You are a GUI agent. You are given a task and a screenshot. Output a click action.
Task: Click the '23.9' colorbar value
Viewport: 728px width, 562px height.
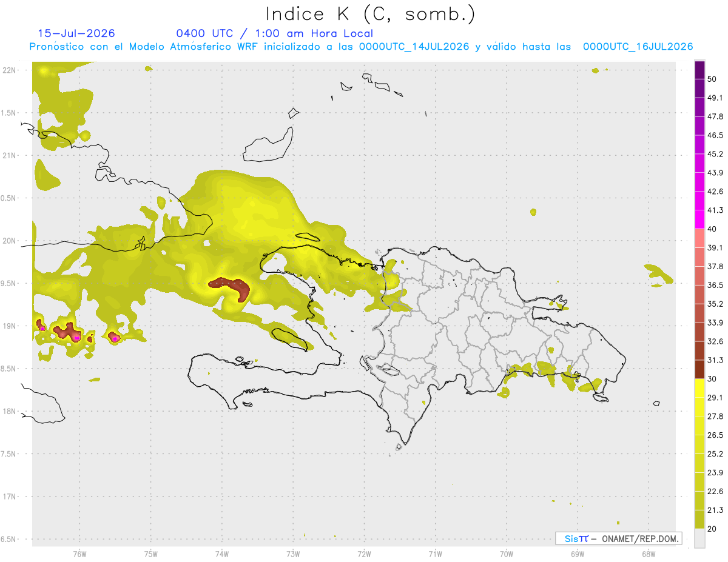[715, 472]
